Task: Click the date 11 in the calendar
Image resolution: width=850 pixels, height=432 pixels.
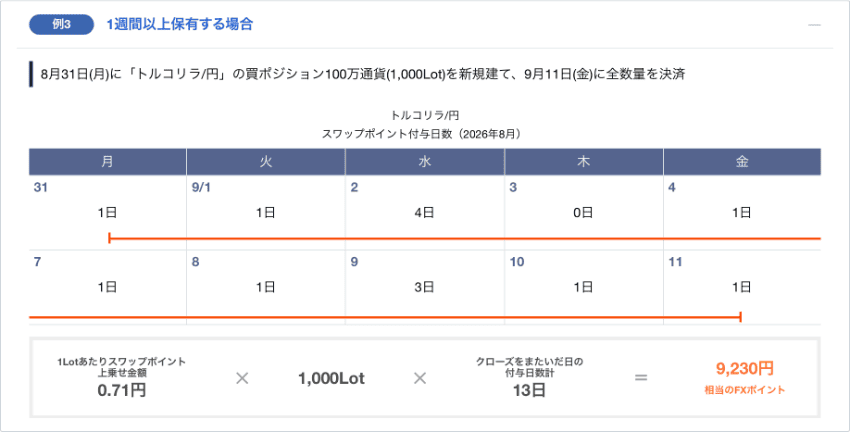Action: tap(675, 262)
